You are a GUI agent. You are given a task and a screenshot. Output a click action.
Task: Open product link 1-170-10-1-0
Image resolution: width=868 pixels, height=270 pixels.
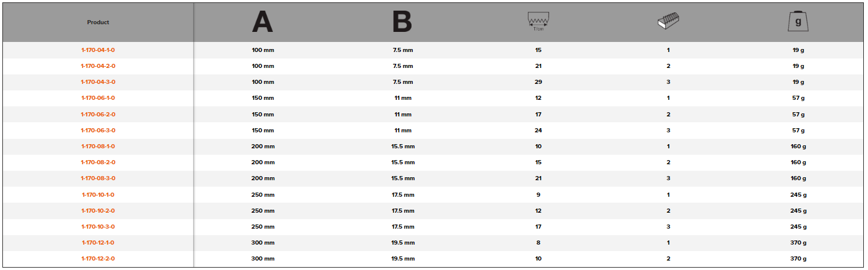98,195
